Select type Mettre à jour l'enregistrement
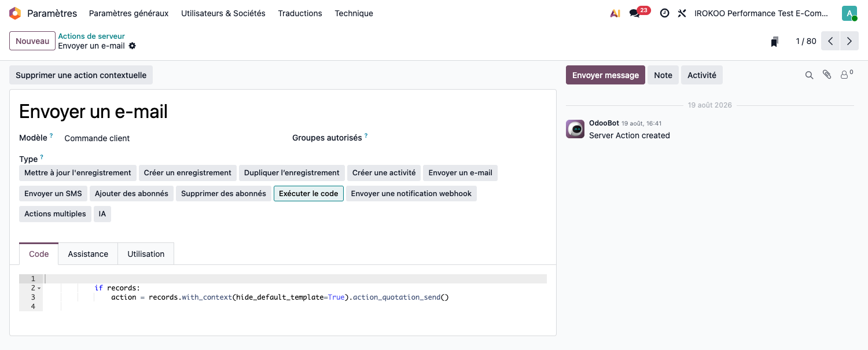The image size is (868, 350). point(78,173)
